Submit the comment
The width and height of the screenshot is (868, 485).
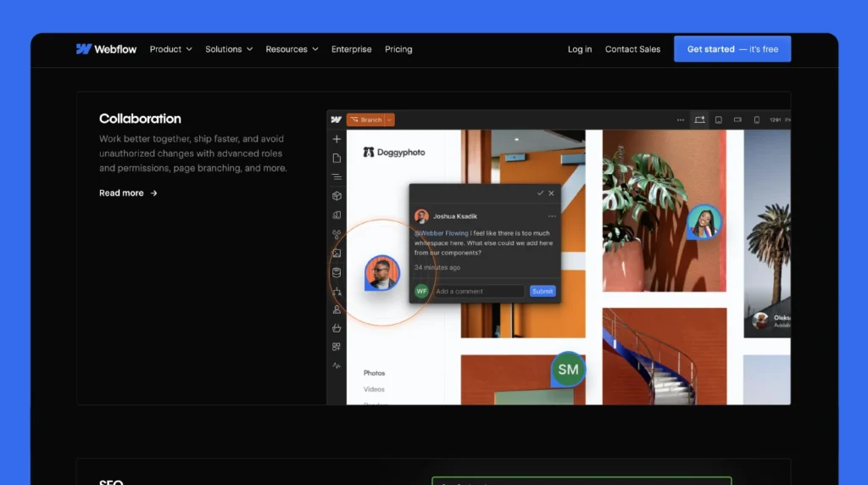(x=542, y=291)
